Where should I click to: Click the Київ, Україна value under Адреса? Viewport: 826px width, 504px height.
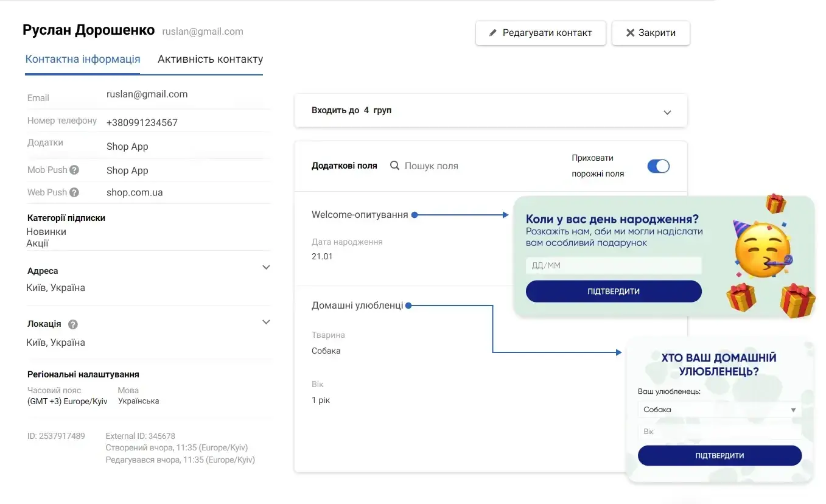point(55,288)
